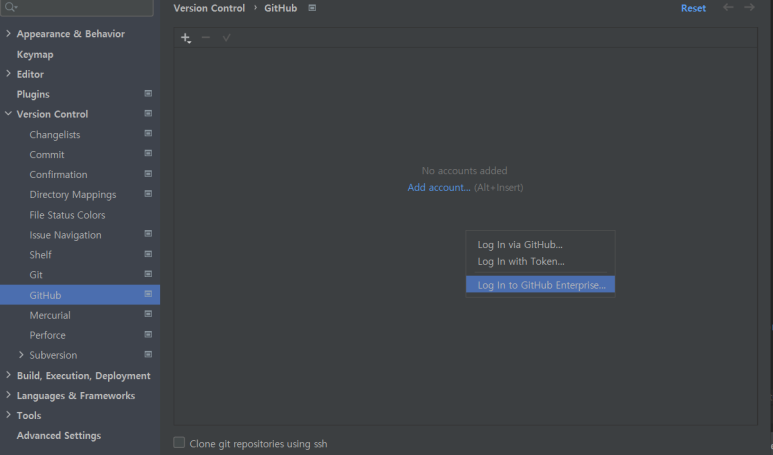Select the Mercurial settings page
Image resolution: width=773 pixels, height=455 pixels.
click(x=50, y=315)
